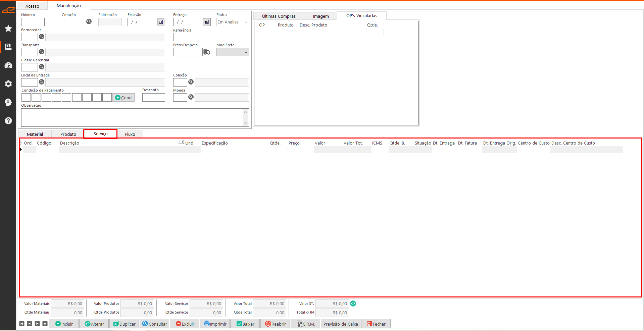The height and width of the screenshot is (331, 644).
Task: Open the dashboard gauge icon in sidebar
Action: (8, 65)
